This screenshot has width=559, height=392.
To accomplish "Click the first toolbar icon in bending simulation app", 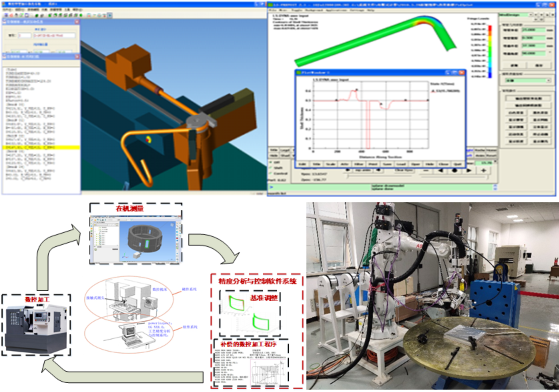I will tap(6, 15).
